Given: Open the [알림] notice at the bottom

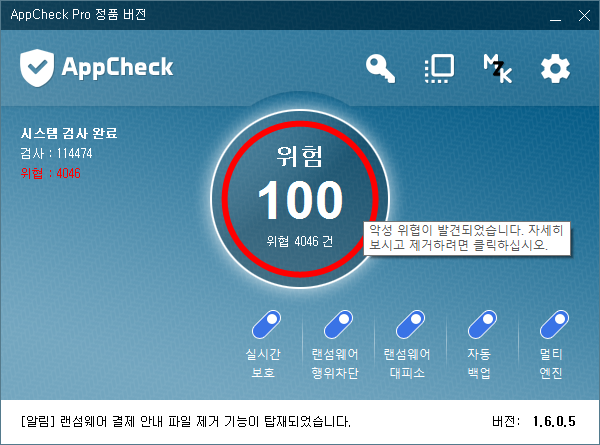Looking at the screenshot, I should [x=185, y=421].
